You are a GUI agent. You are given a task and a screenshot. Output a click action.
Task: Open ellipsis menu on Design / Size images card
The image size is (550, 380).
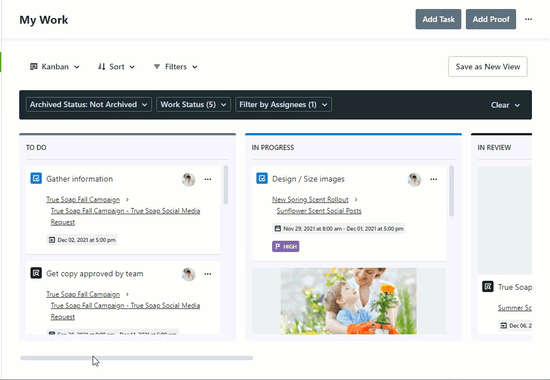434,179
